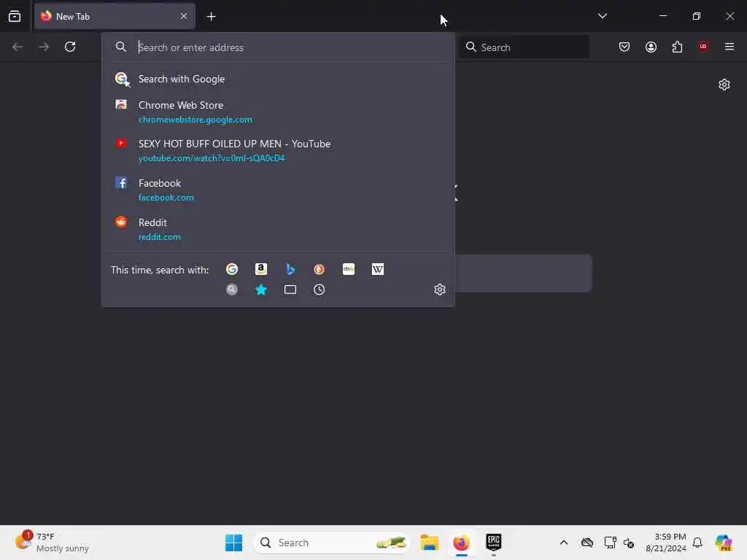Click the Windows taskbar Search box
The image size is (747, 560).
point(332,542)
